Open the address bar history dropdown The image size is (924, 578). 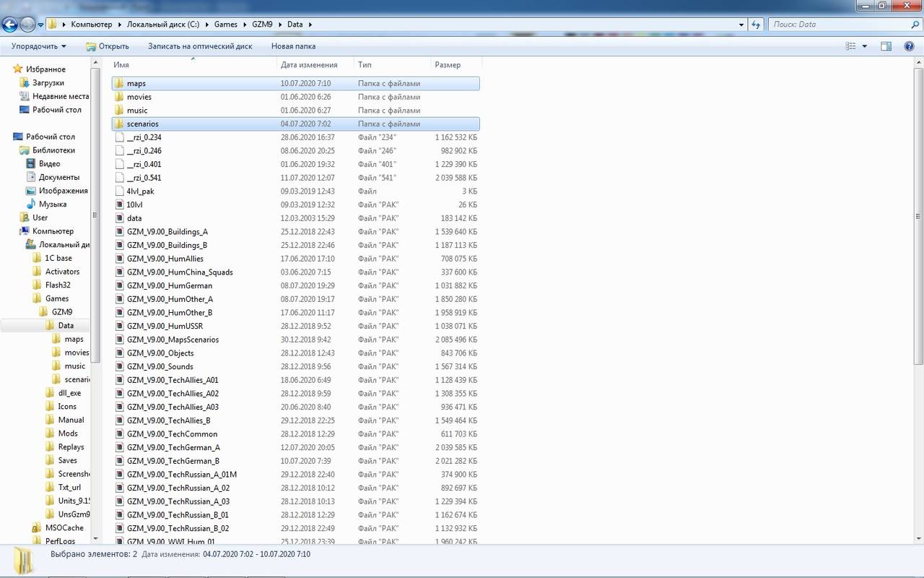coord(741,25)
